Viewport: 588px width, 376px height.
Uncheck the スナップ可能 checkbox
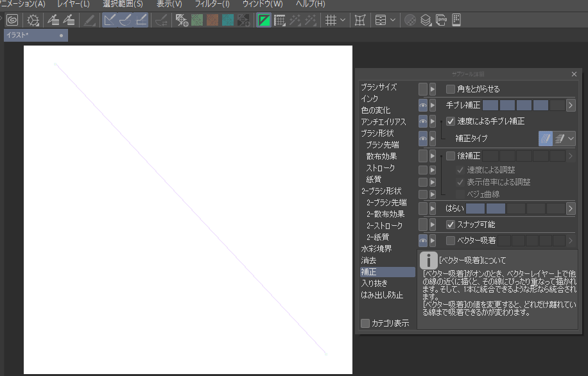click(x=451, y=225)
